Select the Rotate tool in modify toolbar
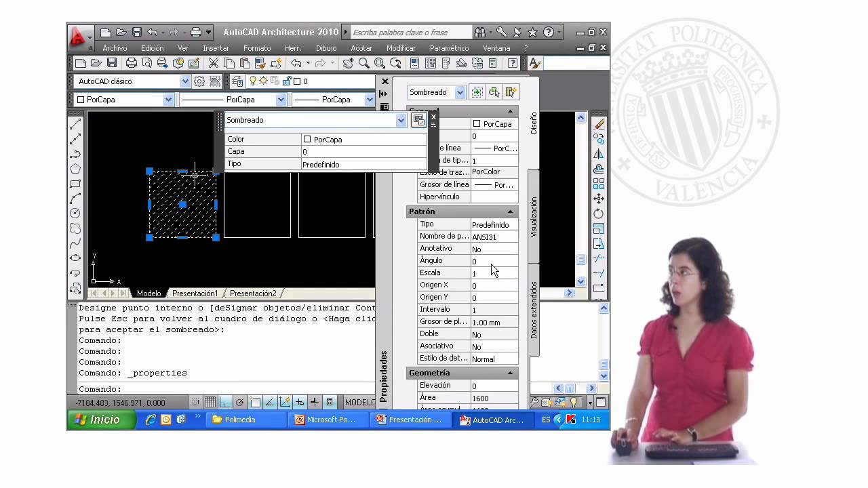This screenshot has width=868, height=488. click(599, 213)
